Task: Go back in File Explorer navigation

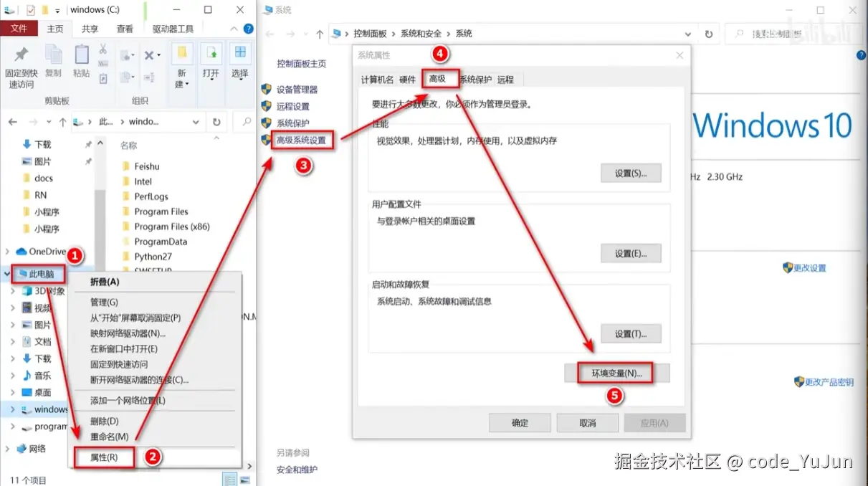Action: click(x=13, y=122)
